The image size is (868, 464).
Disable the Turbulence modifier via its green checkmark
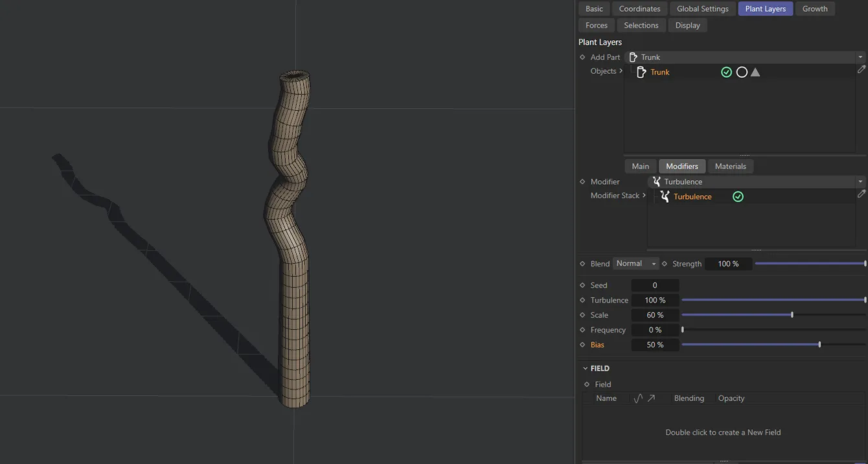[x=737, y=196]
